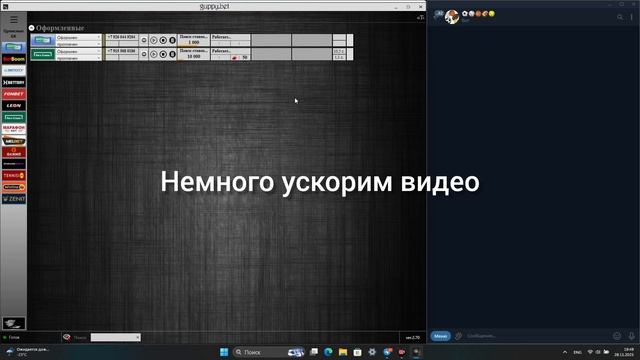The width and height of the screenshot is (640, 360).
Task: Click the ENG language indicator in tray
Action: (577, 352)
